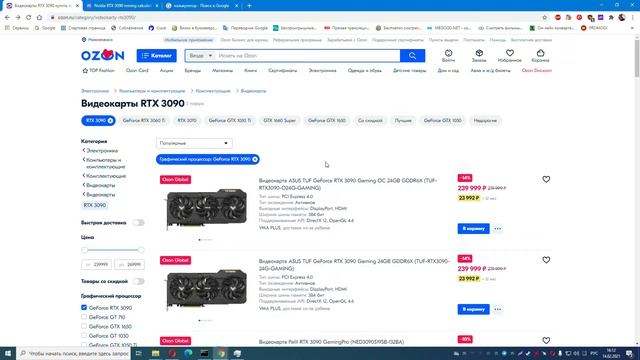Image resolution: width=640 pixels, height=360 pixels.
Task: Add ASUS TUF Gaming 24GB to cart
Action: coord(473,309)
